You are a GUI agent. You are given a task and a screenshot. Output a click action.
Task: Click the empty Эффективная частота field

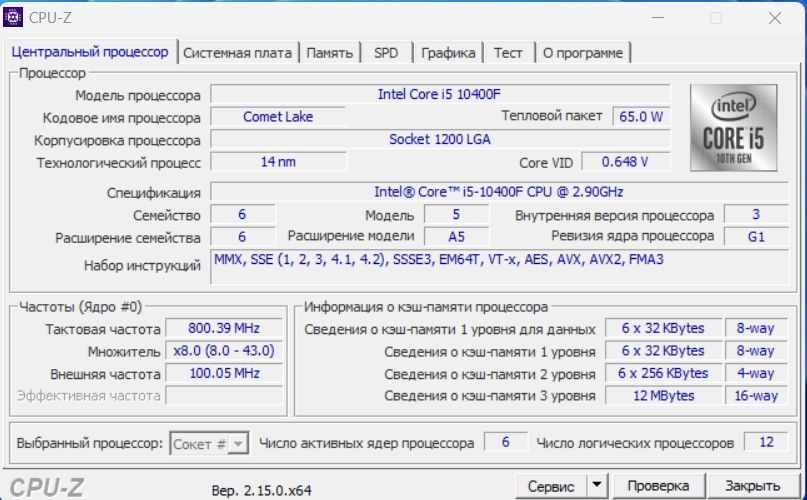point(224,395)
